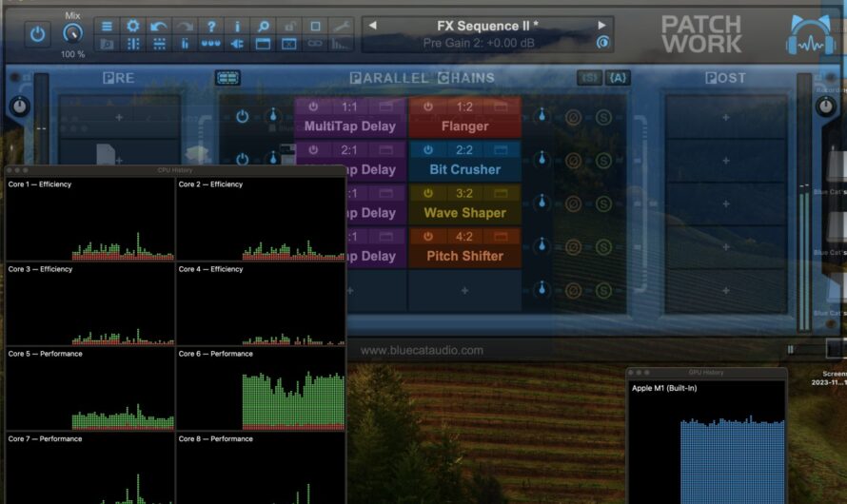Screen dimensions: 847x504
Task: Add plugin in first empty PRE slot
Action: (x=119, y=117)
